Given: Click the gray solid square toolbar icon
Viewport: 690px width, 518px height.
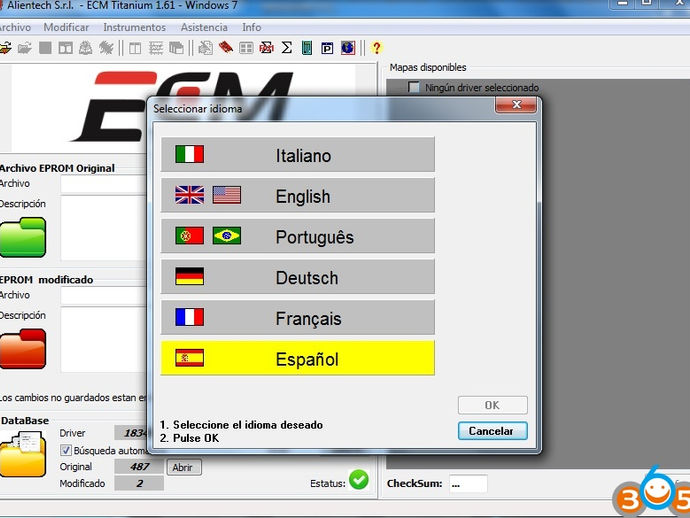Looking at the screenshot, I should click(x=45, y=48).
